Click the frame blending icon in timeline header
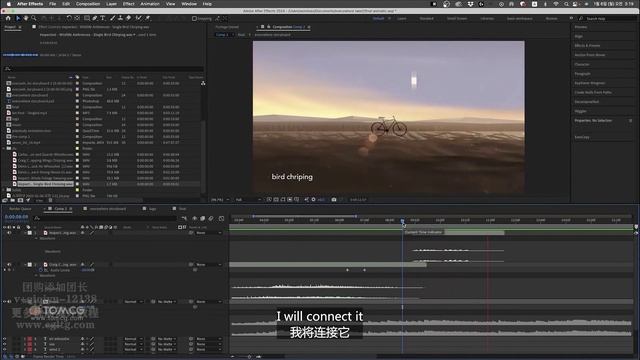 click(202, 218)
